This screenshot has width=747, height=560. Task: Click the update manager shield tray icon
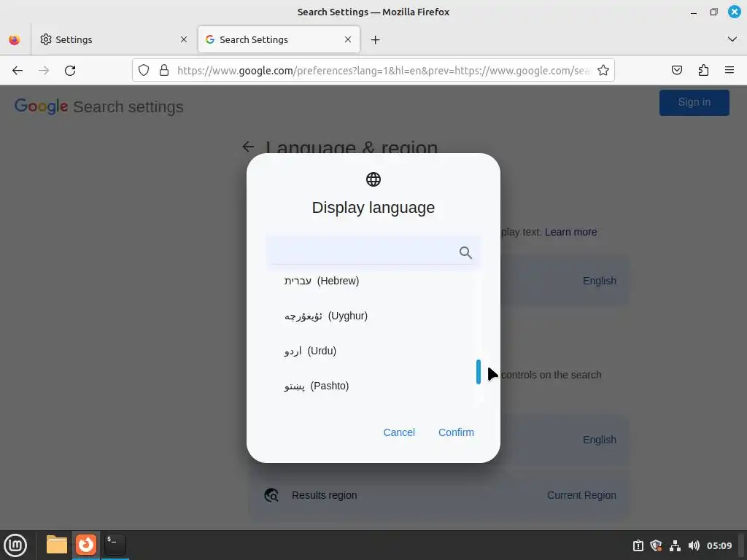click(656, 545)
